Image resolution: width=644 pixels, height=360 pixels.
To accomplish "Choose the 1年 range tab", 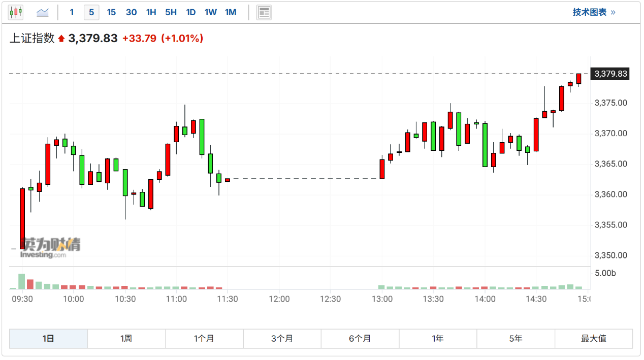I will pos(438,339).
